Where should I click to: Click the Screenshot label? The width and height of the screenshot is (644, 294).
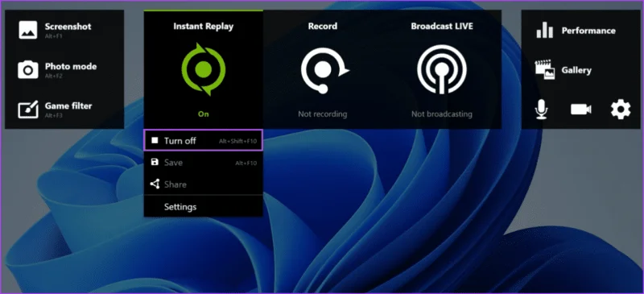[x=68, y=27]
